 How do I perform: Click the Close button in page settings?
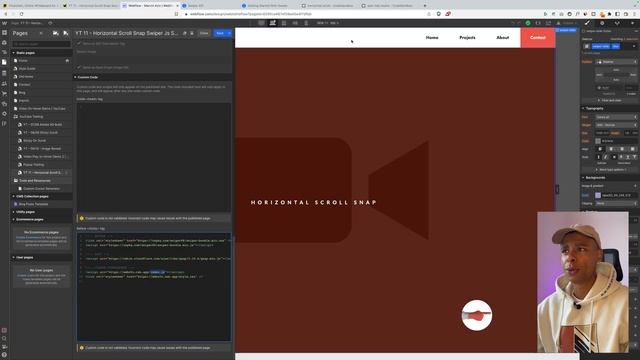[x=204, y=33]
